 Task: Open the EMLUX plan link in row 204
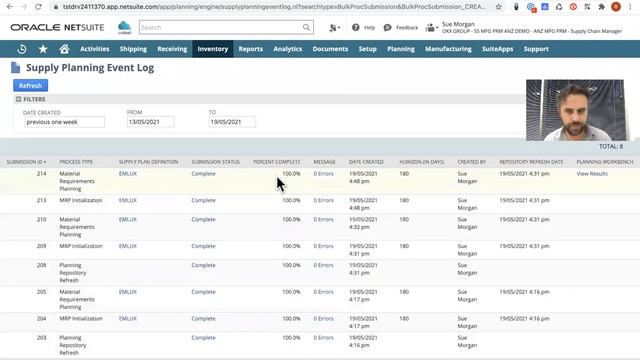click(128, 318)
